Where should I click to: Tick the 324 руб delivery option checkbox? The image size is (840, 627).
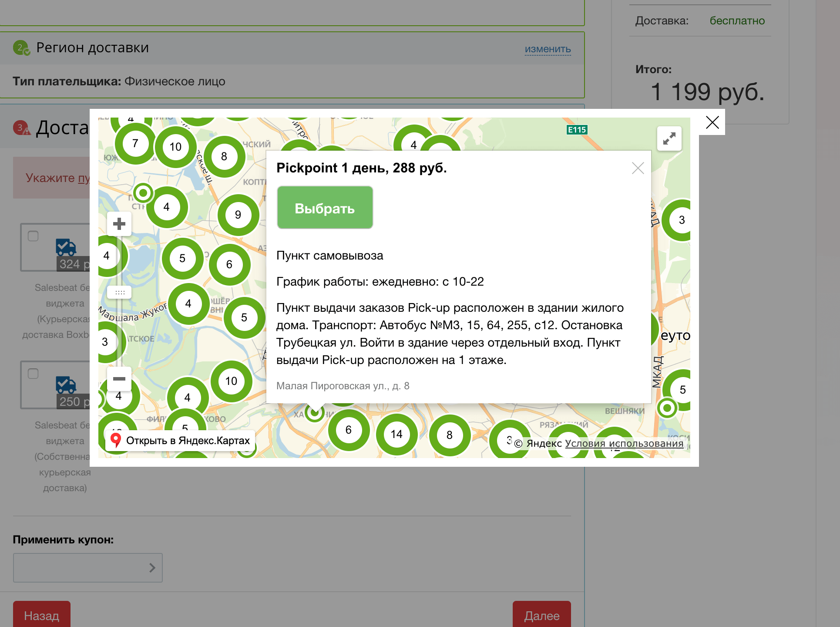coord(33,236)
